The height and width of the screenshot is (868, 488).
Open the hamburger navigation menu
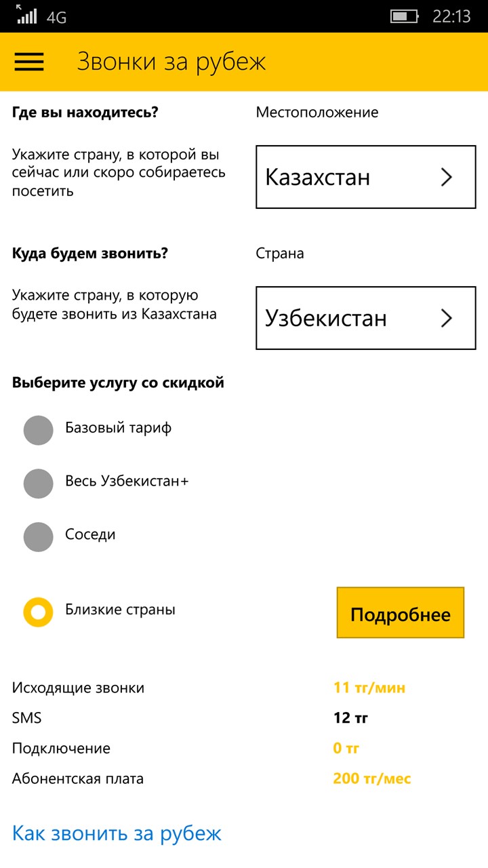click(28, 61)
